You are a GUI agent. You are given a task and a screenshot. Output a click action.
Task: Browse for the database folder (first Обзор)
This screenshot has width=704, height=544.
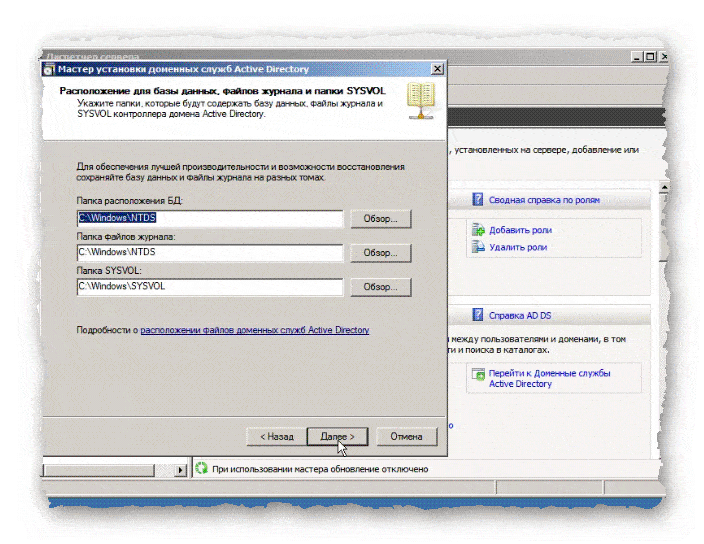click(380, 219)
